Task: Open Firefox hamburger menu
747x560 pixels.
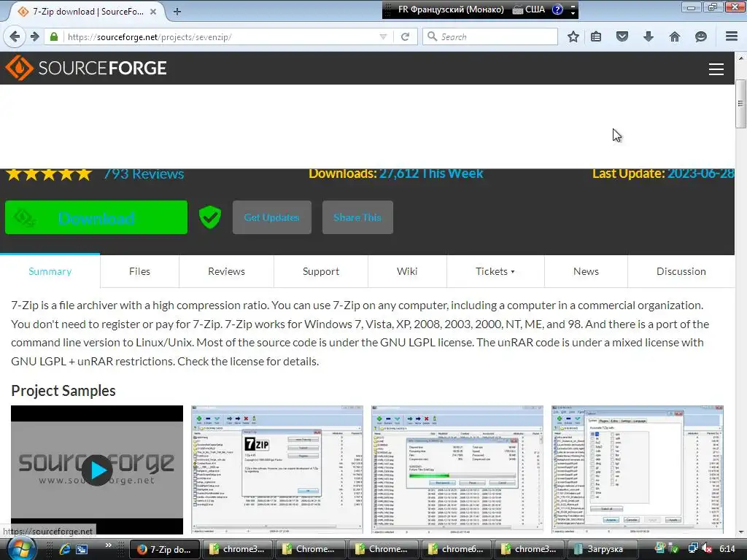Action: [x=732, y=36]
